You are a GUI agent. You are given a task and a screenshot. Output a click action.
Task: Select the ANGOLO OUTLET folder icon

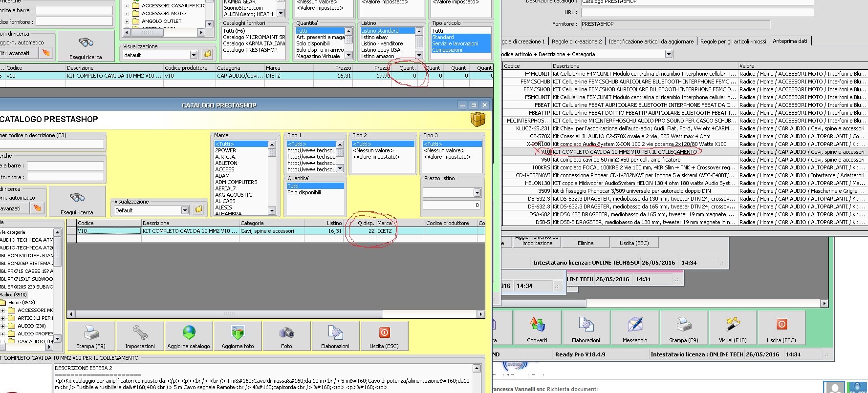136,21
